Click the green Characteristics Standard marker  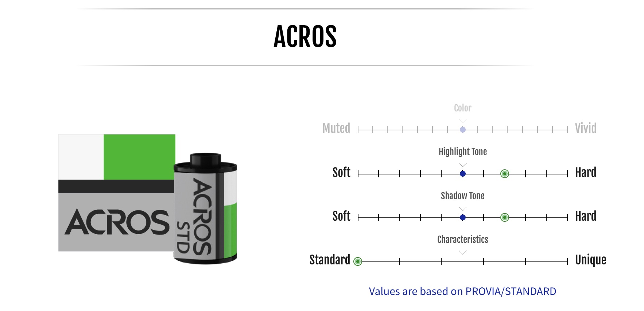[358, 261]
